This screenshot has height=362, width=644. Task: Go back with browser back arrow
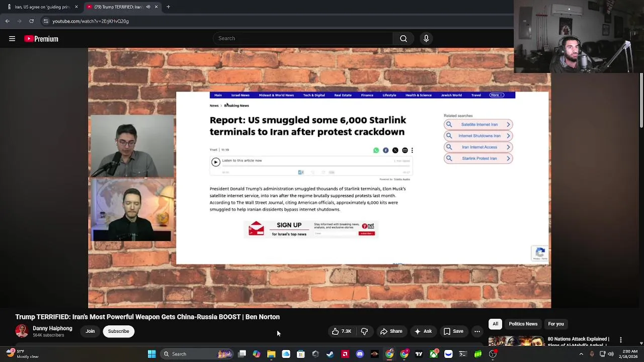[8, 21]
